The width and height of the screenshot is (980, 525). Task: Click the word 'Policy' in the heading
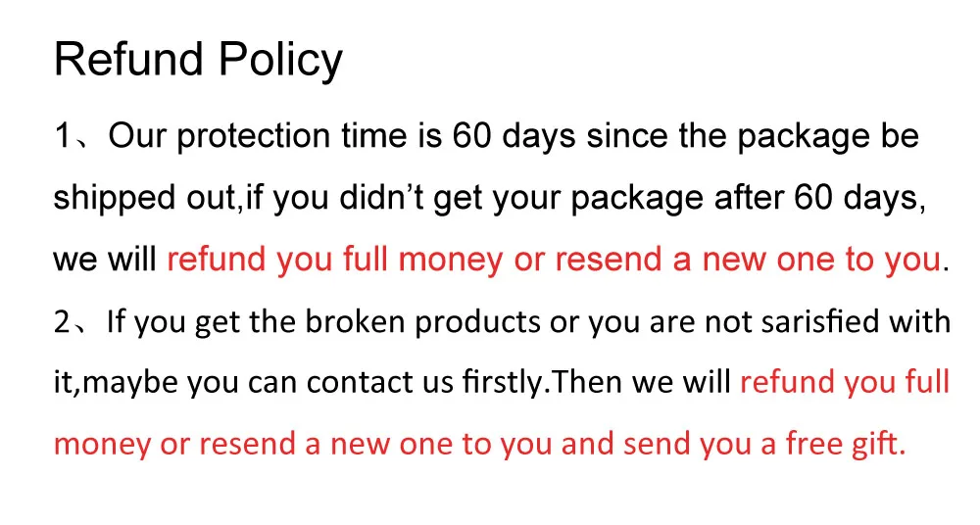(280, 62)
